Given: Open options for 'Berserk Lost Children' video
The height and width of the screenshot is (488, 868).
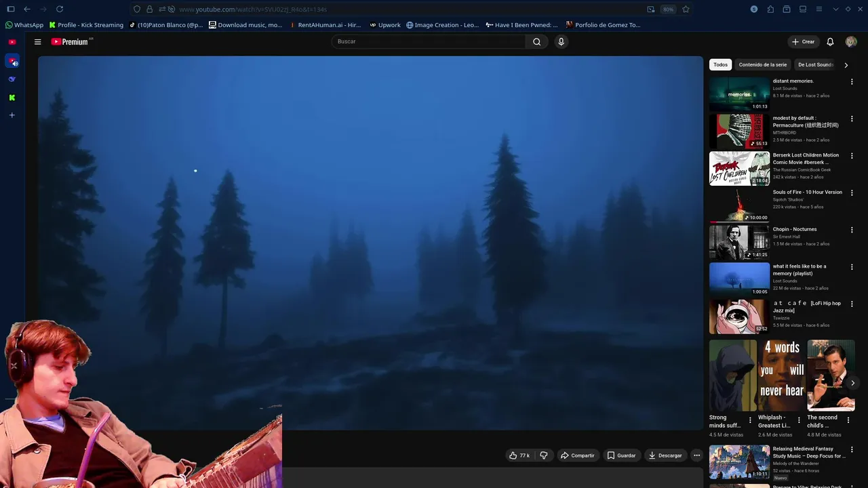Looking at the screenshot, I should tap(852, 156).
